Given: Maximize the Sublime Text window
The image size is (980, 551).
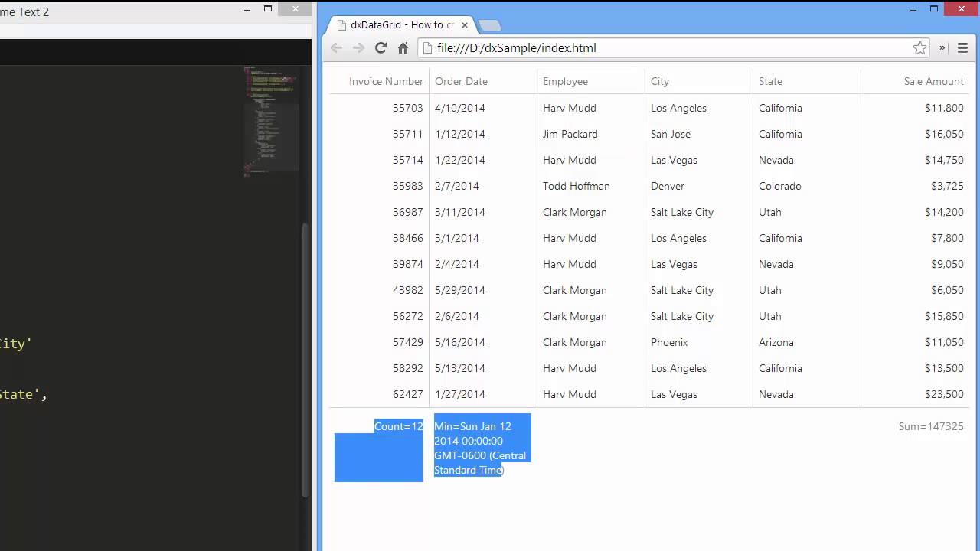Looking at the screenshot, I should 268,8.
